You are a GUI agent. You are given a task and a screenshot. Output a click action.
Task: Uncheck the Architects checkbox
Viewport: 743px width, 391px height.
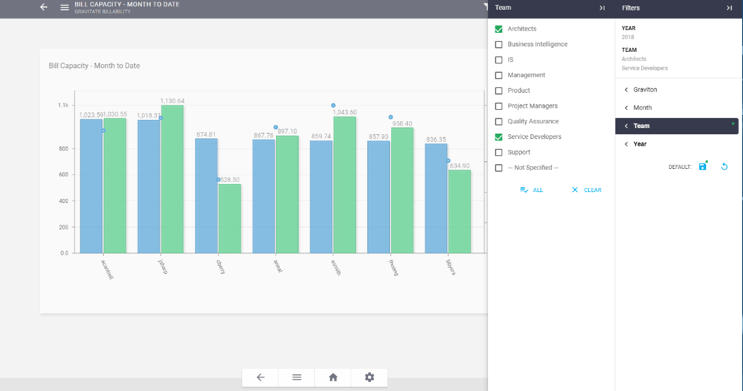[498, 29]
